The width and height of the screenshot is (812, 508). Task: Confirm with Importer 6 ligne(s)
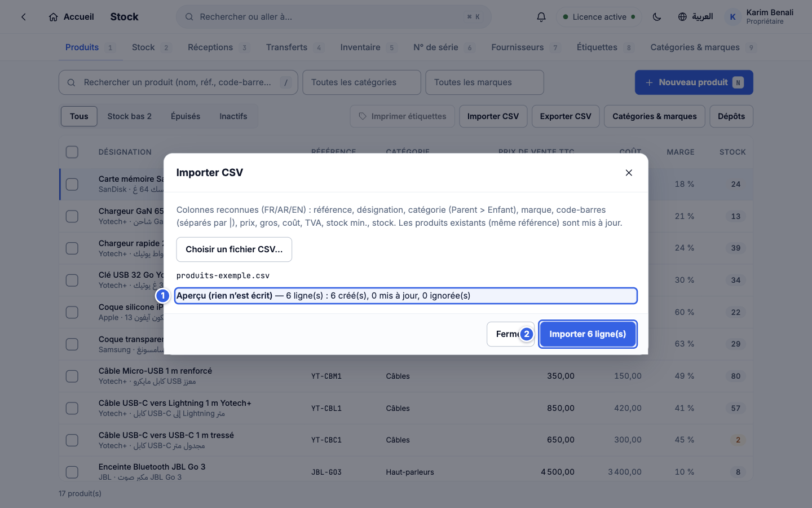(588, 334)
